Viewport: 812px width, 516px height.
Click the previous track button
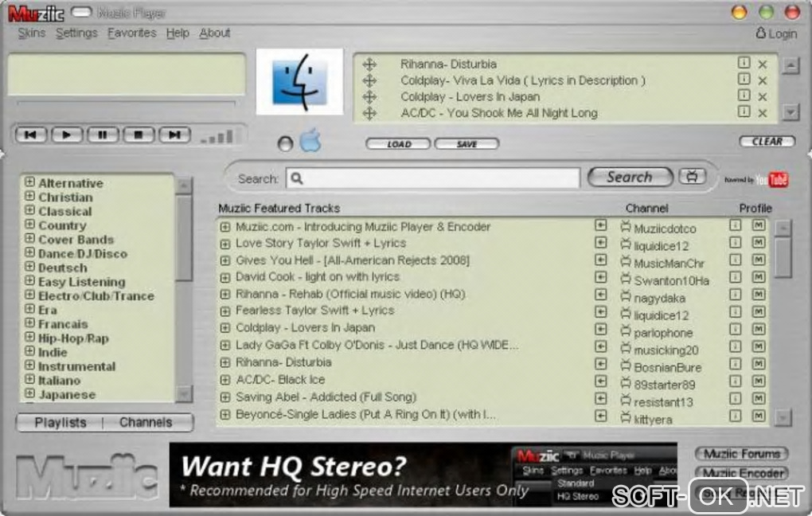(x=31, y=135)
